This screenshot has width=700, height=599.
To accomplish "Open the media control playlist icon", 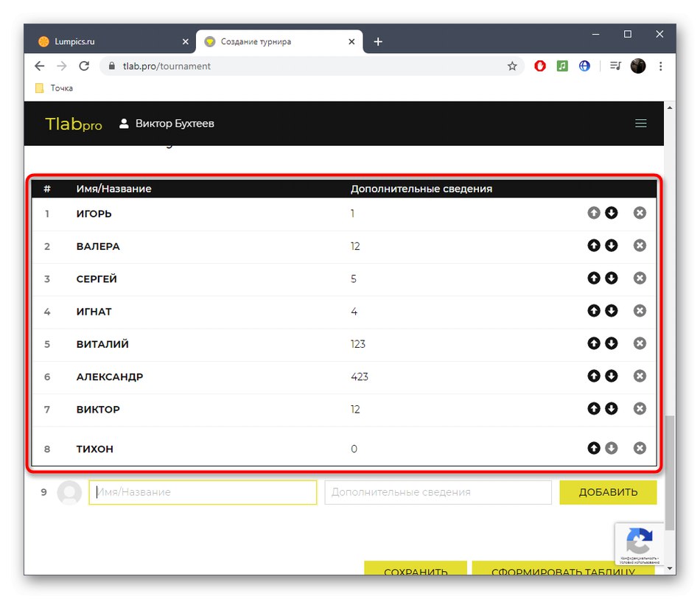I will (x=615, y=66).
